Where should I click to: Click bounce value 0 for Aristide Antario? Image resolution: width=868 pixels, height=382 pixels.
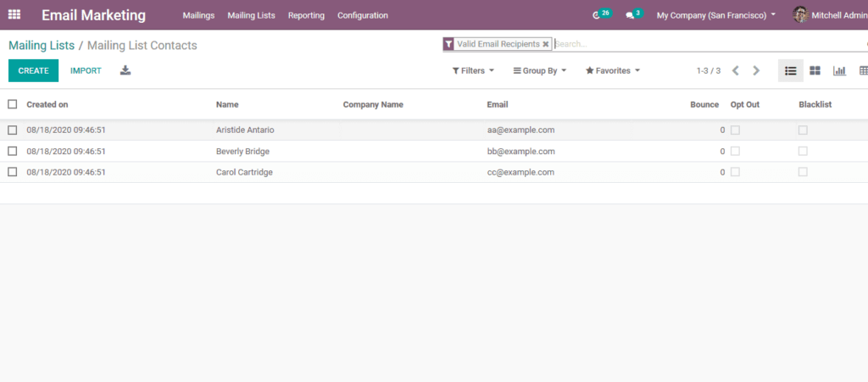[722, 130]
